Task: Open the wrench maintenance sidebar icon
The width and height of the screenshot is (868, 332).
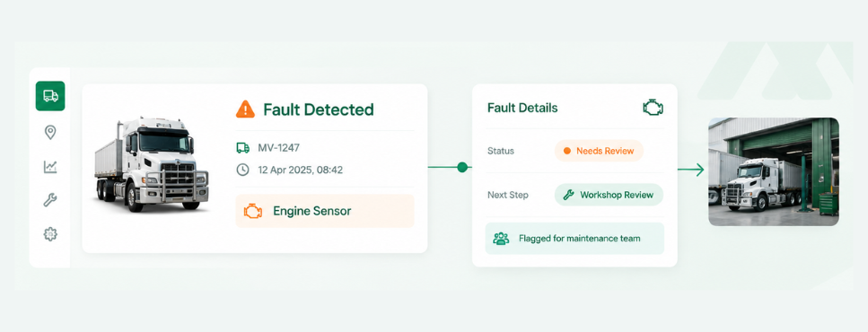Action: tap(50, 200)
